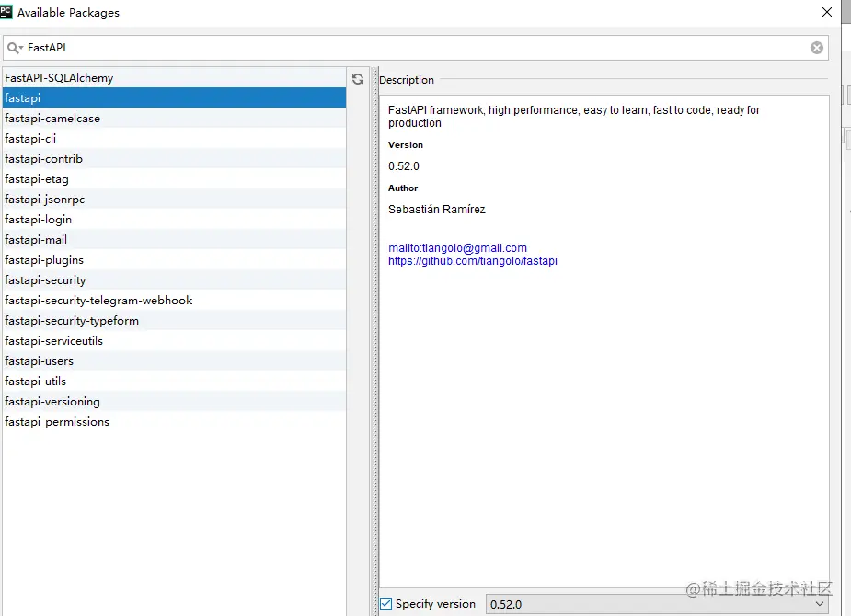Select fastapi-jsonrpc package
This screenshot has height=616, width=851.
174,199
